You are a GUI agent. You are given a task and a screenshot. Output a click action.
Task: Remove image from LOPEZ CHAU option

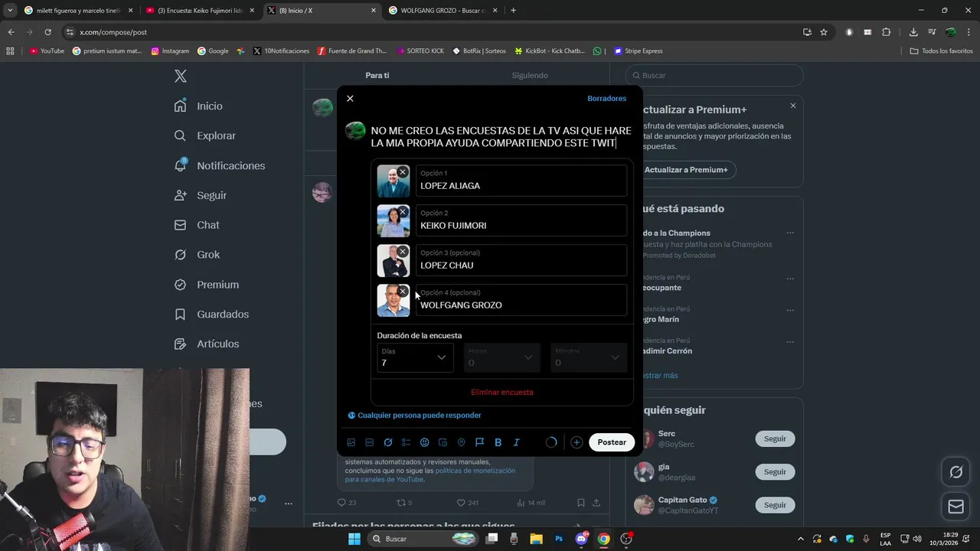click(403, 251)
